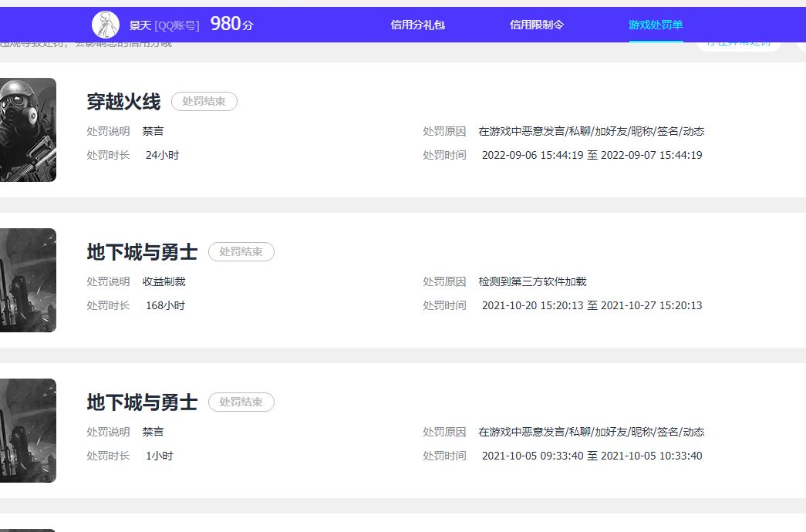Screen dimensions: 806x532
Task: Click 处罚结束 badge on the 1小时 禁言 record
Action: click(x=241, y=402)
